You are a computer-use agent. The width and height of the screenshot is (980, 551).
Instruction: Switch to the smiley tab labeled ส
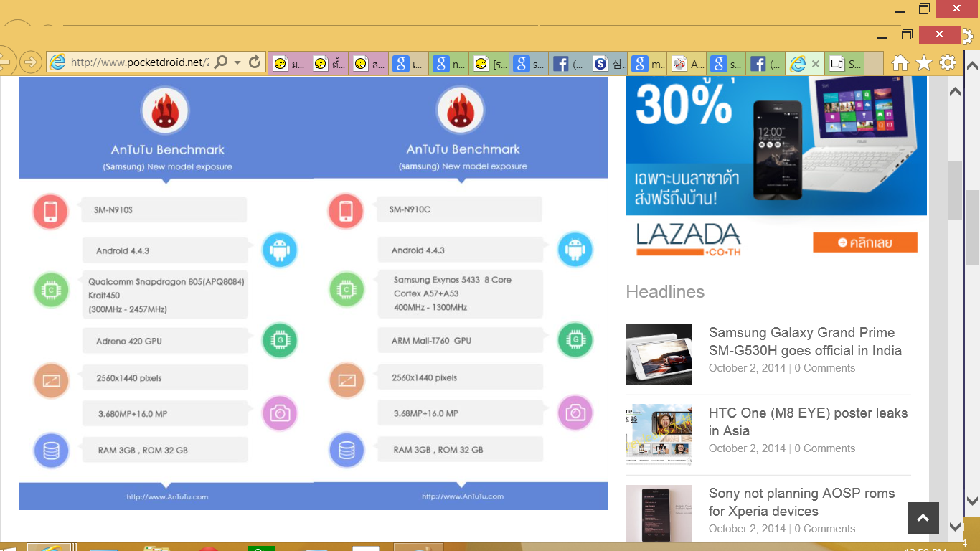point(369,64)
